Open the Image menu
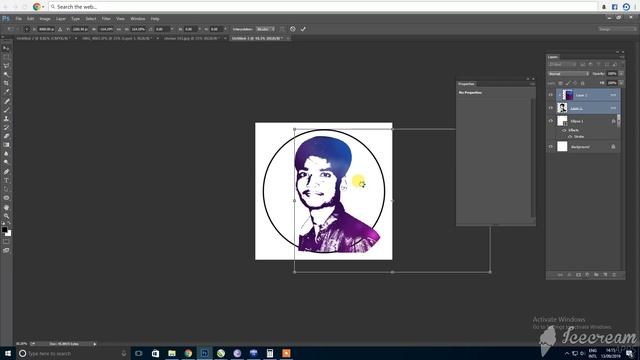Image resolution: width=640 pixels, height=360 pixels. coord(45,19)
